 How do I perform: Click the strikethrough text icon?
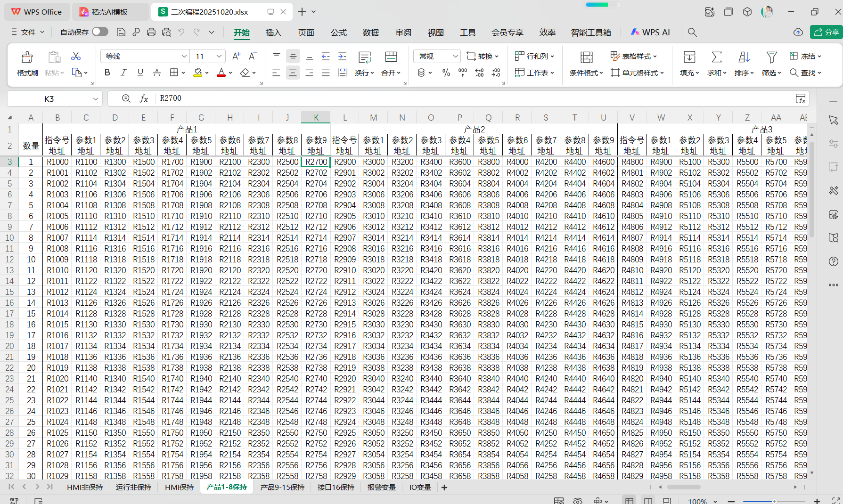[x=157, y=73]
